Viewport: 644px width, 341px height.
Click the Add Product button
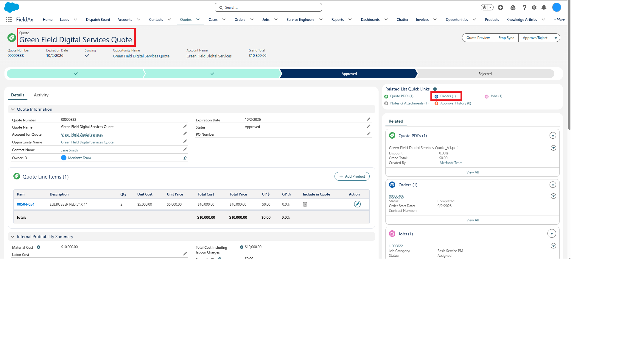click(x=352, y=176)
